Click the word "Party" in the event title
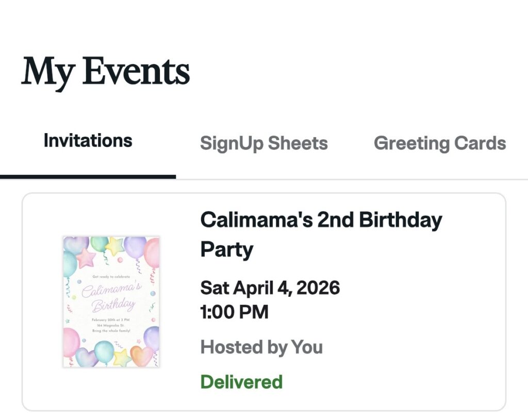Image resolution: width=528 pixels, height=420 pixels. (226, 250)
